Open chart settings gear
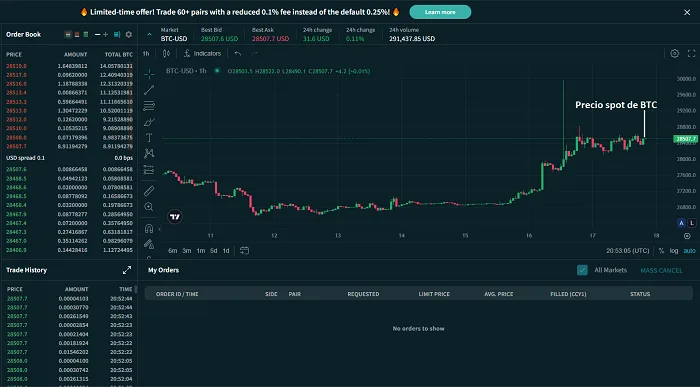This screenshot has height=387, width=700. tap(675, 54)
